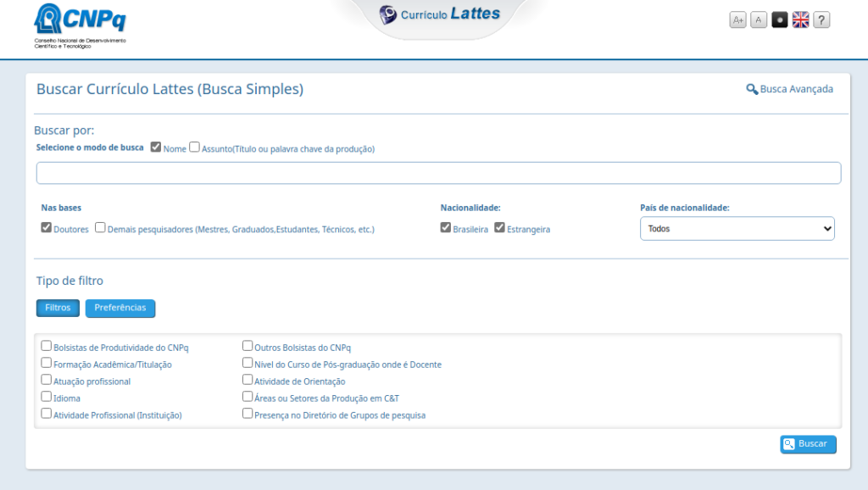
Task: Select Atividade de Orientação filter checkbox
Action: pos(248,380)
